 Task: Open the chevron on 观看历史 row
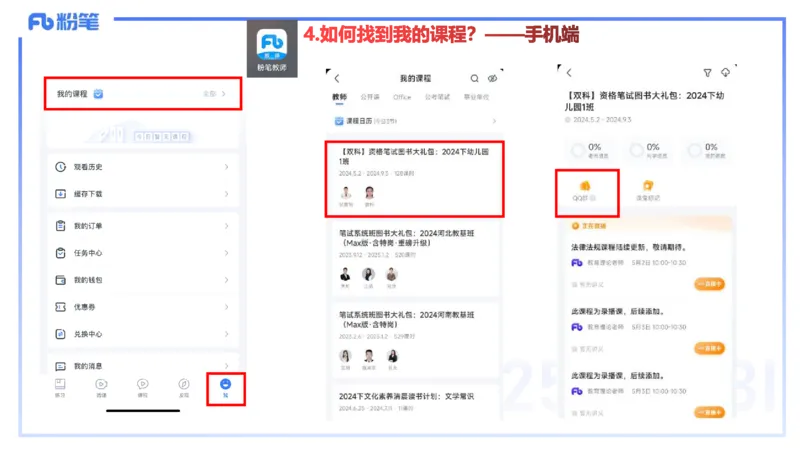tap(227, 167)
